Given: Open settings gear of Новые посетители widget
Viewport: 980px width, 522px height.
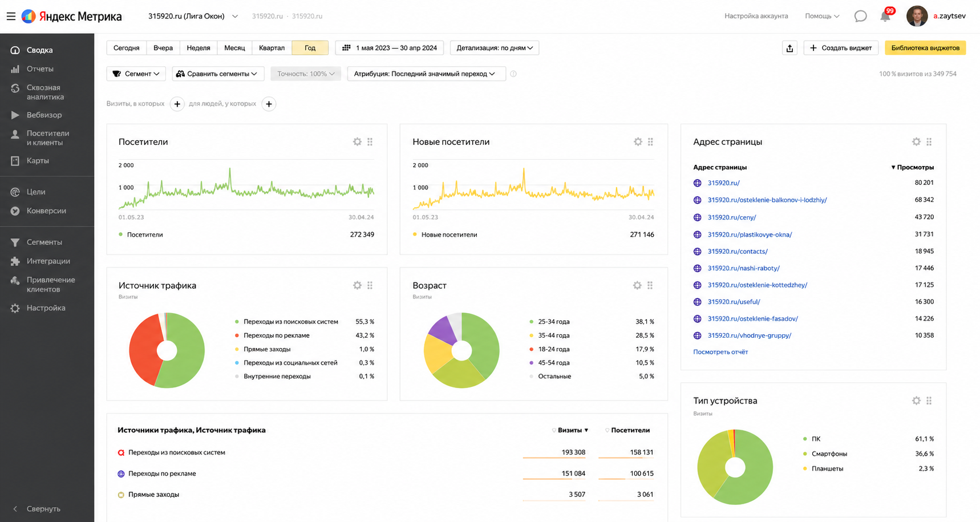Looking at the screenshot, I should (x=638, y=141).
